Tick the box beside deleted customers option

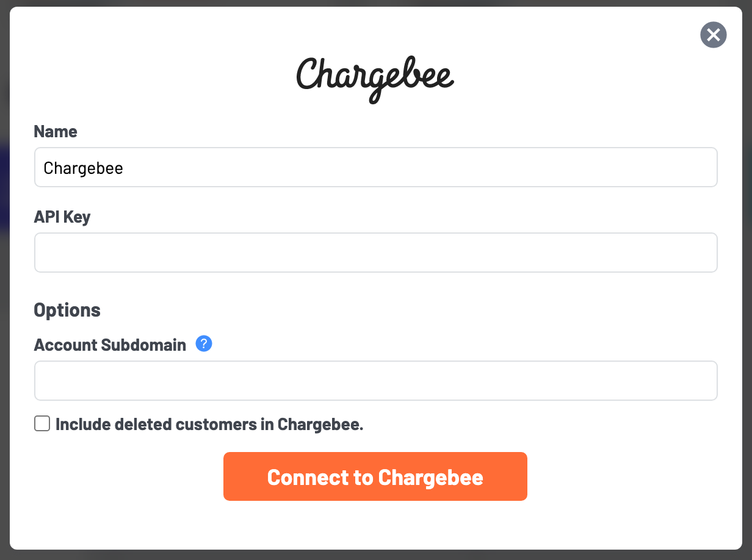42,424
